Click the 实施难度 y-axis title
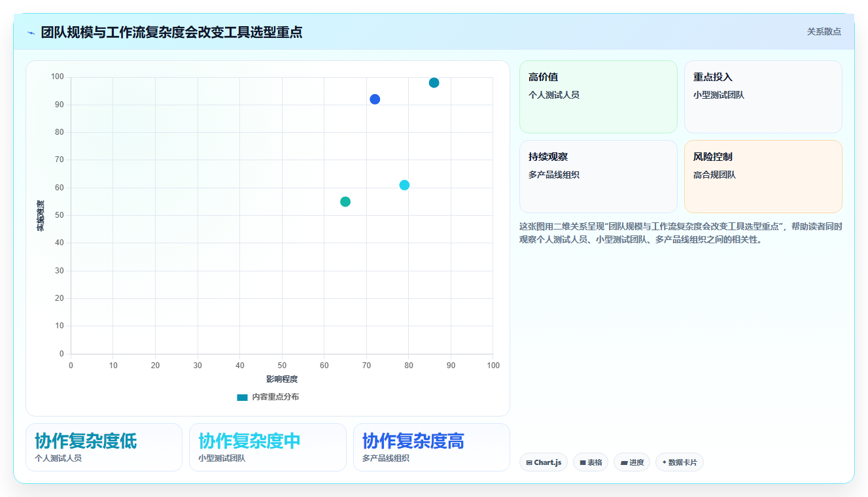The image size is (868, 497). [41, 216]
